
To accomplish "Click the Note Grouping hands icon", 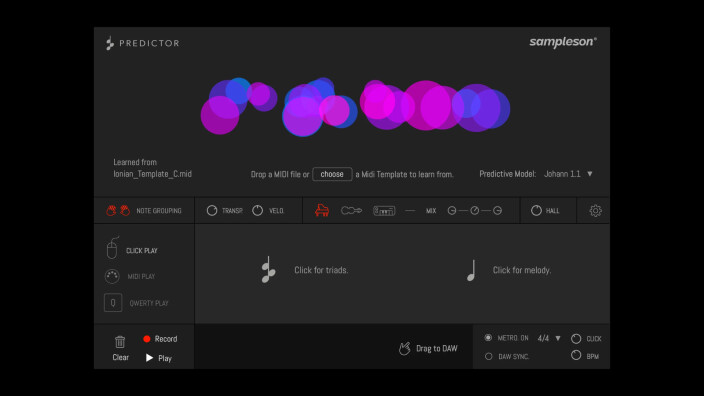I will [x=118, y=210].
